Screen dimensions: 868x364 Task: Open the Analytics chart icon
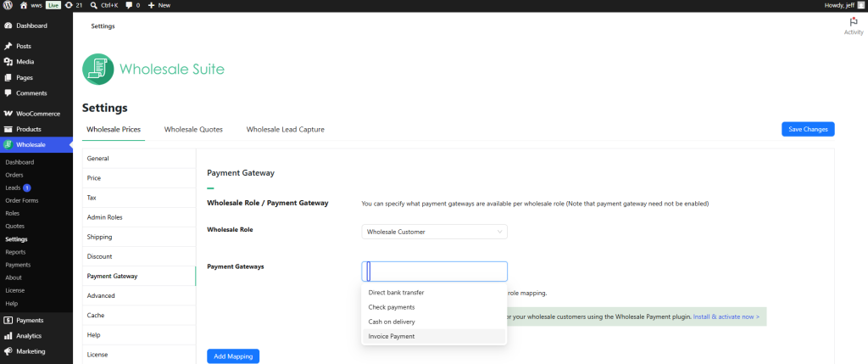(x=8, y=336)
